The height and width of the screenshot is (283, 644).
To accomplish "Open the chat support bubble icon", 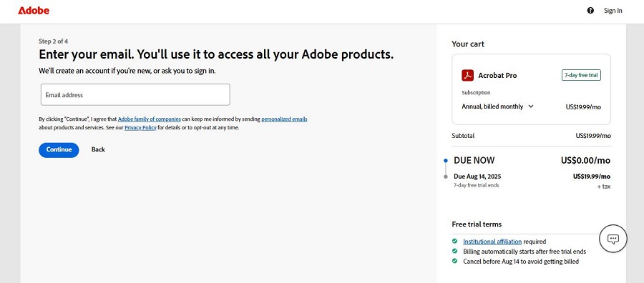I will click(x=613, y=238).
